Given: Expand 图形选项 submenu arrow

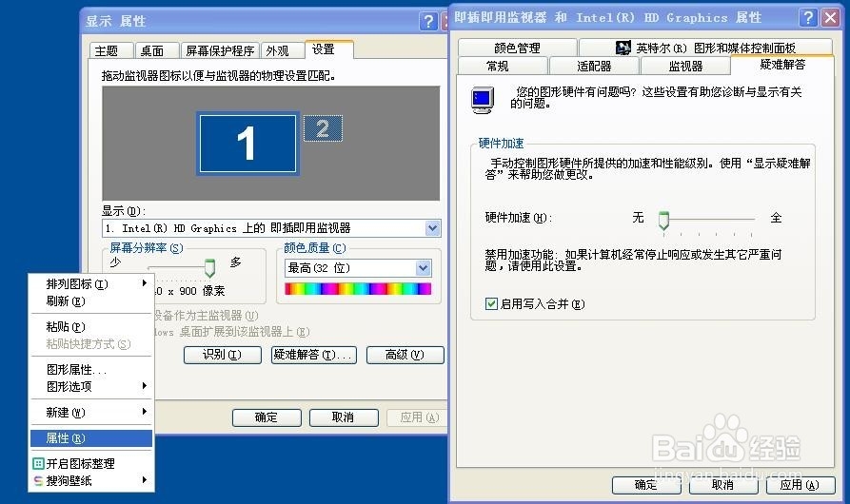Looking at the screenshot, I should [x=144, y=386].
